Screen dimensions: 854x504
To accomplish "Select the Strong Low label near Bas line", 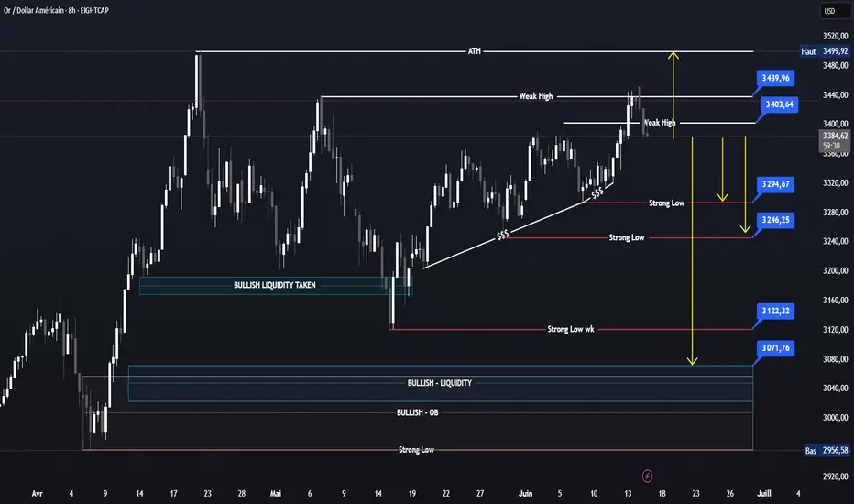I will pyautogui.click(x=416, y=450).
